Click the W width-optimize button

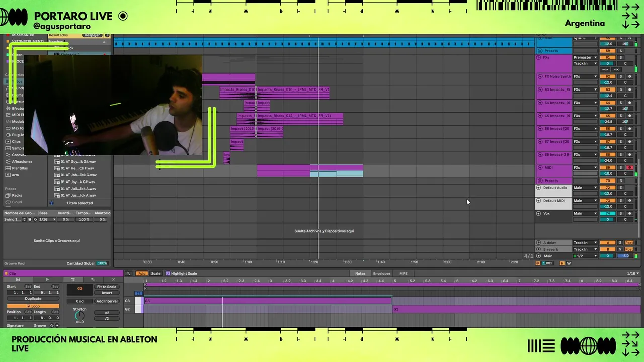[569, 263]
